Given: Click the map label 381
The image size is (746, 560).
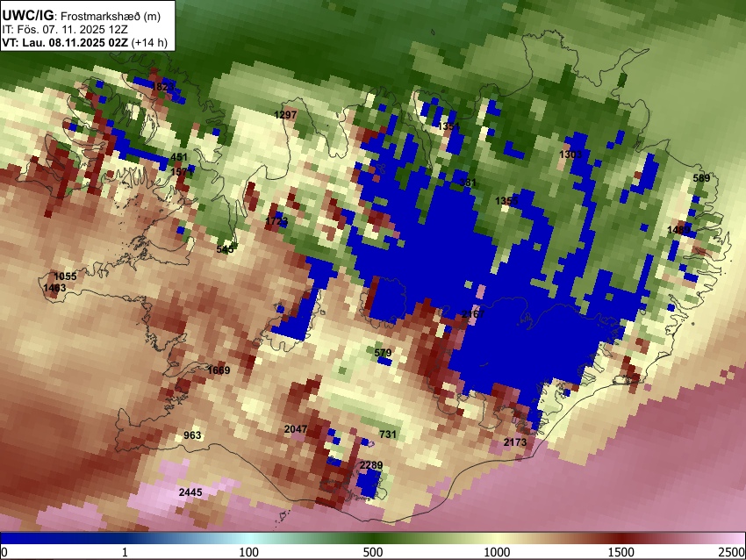Looking at the screenshot, I should pyautogui.click(x=468, y=183).
